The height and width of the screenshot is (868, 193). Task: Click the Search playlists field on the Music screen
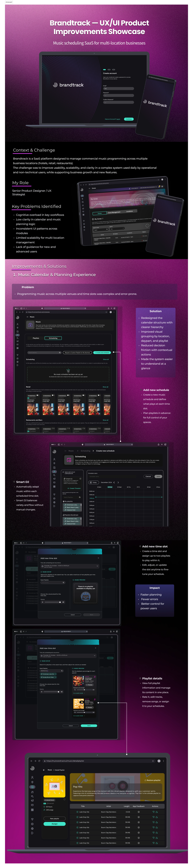(44, 353)
